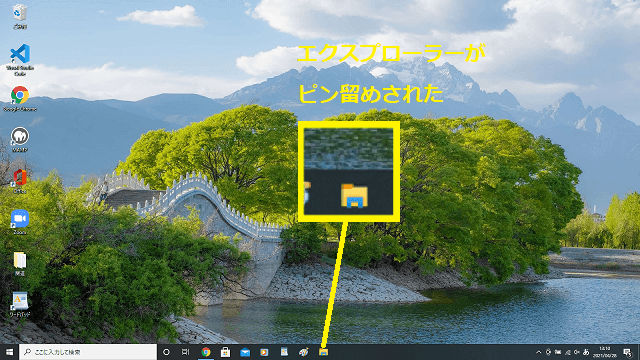Select the MAMP desktop shortcut

point(20,140)
